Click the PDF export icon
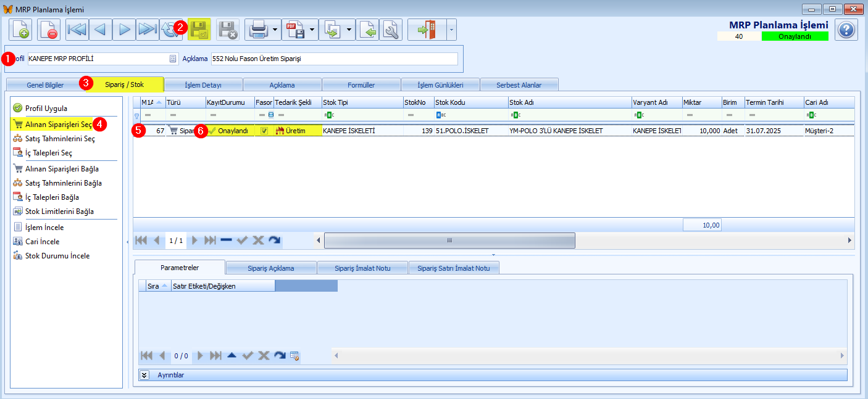This screenshot has width=868, height=399. (x=294, y=30)
